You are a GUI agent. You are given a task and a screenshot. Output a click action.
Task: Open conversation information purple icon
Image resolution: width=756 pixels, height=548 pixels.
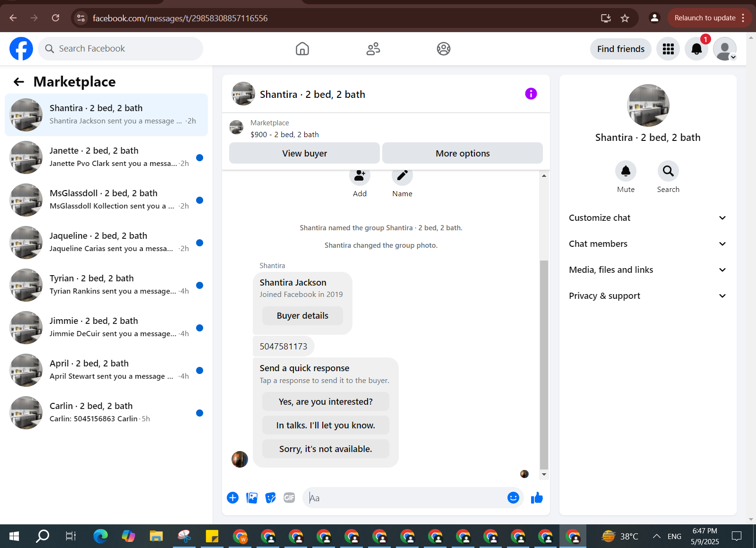point(531,94)
